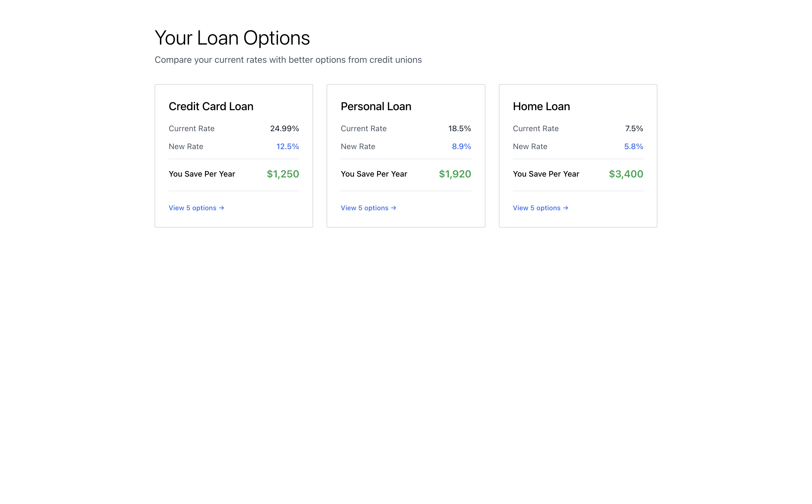Click the 8.9% new rate value
Image resolution: width=812 pixels, height=504 pixels.
click(x=461, y=147)
